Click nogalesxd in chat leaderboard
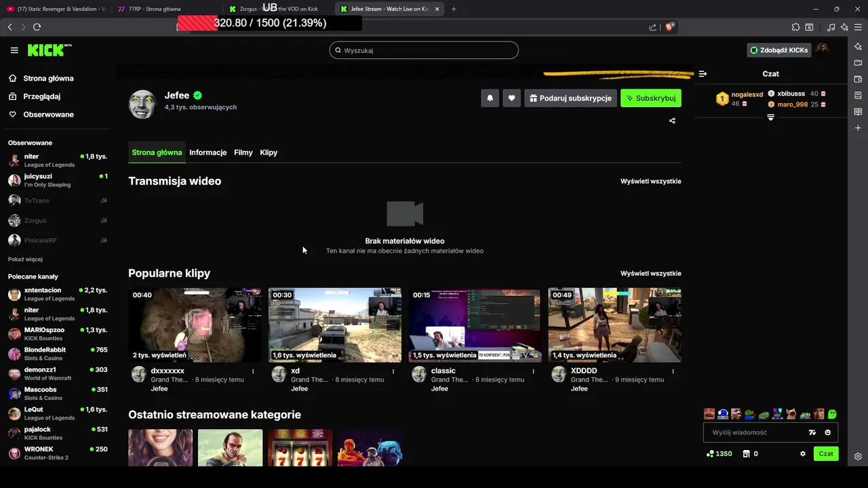 tap(747, 94)
